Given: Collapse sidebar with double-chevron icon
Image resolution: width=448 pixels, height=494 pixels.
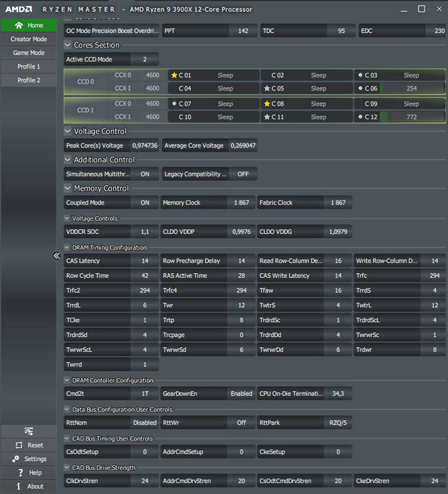Looking at the screenshot, I should (x=56, y=255).
